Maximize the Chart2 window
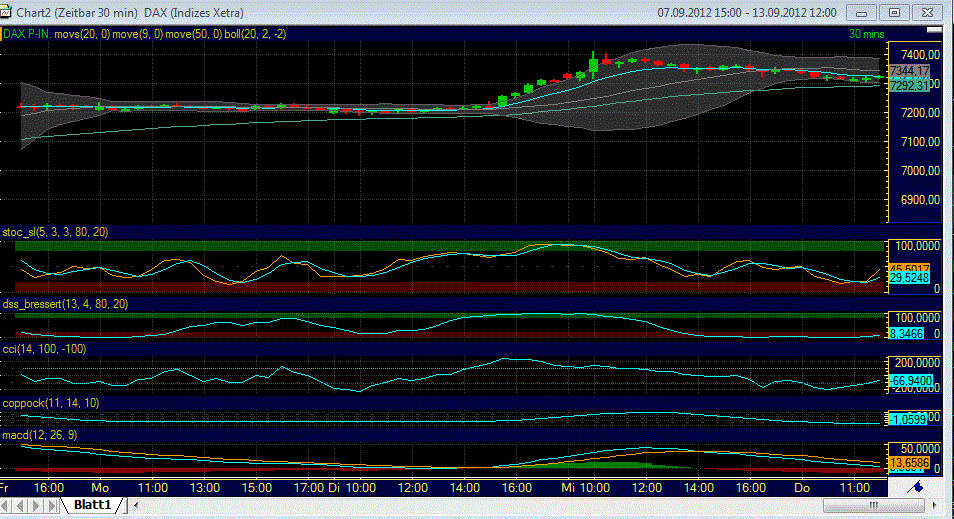The width and height of the screenshot is (954, 519). pyautogui.click(x=894, y=12)
